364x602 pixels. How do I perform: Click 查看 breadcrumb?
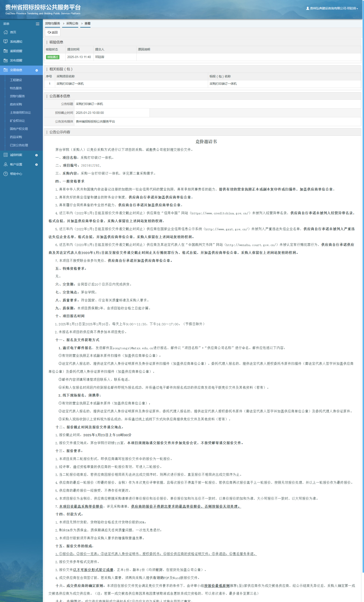87,23
